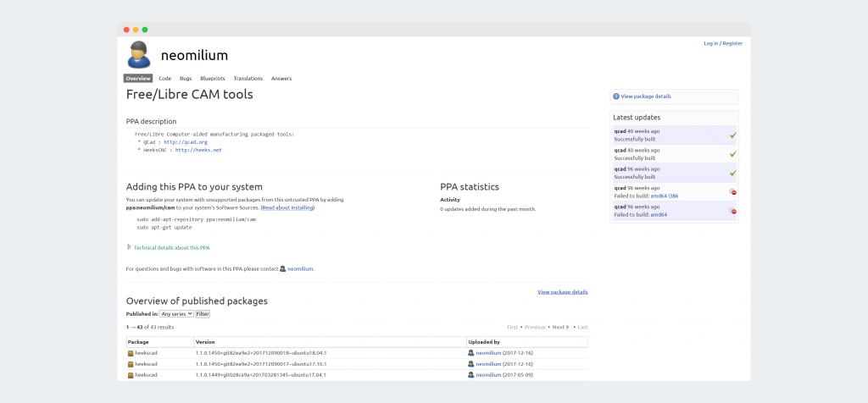
Task: Open neomilium uploader link dated 2017-05-09
Action: tap(488, 375)
